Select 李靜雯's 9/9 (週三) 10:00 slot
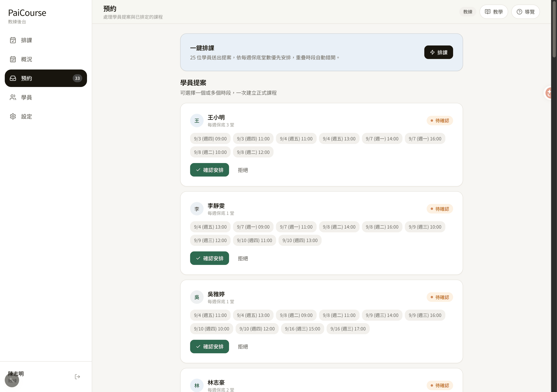The image size is (557, 392). click(425, 227)
